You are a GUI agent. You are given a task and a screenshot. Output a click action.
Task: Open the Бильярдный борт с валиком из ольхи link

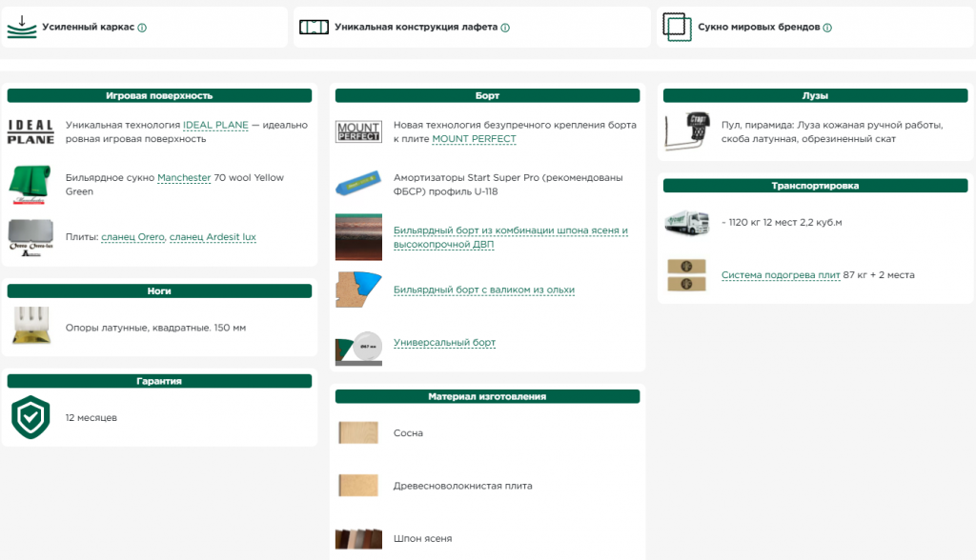(483, 290)
